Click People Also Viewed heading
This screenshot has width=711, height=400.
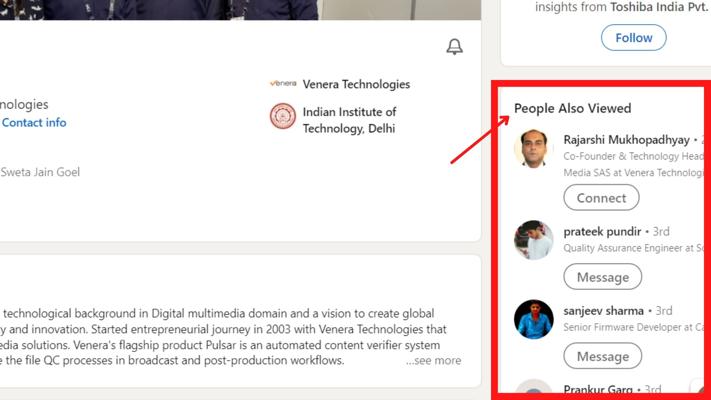pos(572,108)
